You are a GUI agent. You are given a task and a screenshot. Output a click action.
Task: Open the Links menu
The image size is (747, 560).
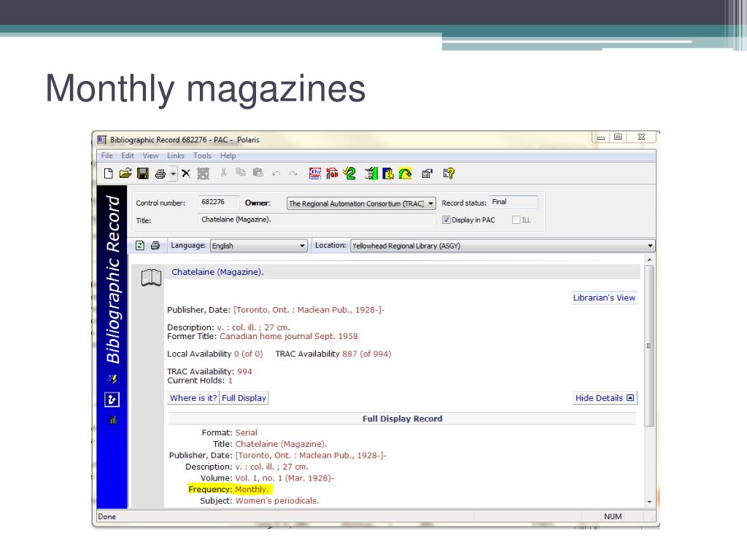[175, 156]
